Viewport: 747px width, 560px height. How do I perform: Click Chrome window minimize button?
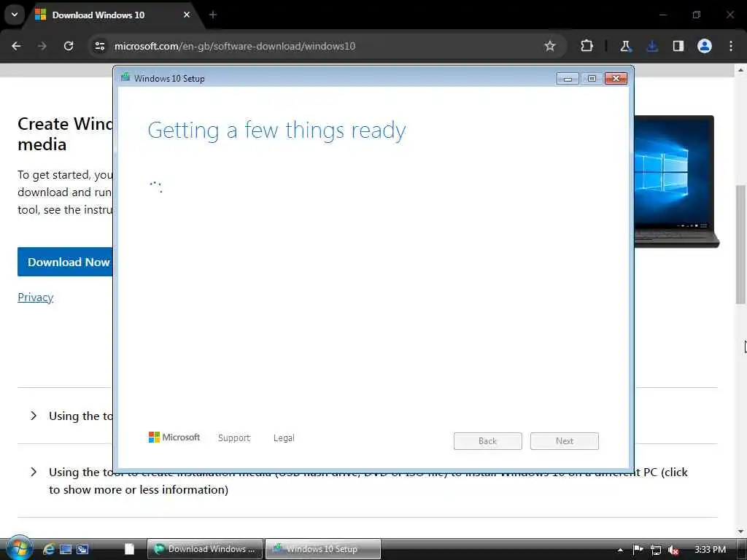[662, 15]
